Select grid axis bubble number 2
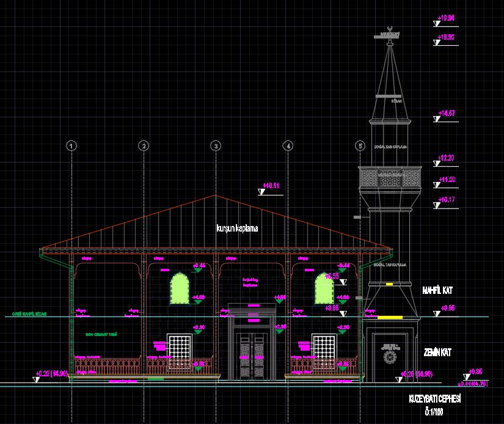 (144, 146)
